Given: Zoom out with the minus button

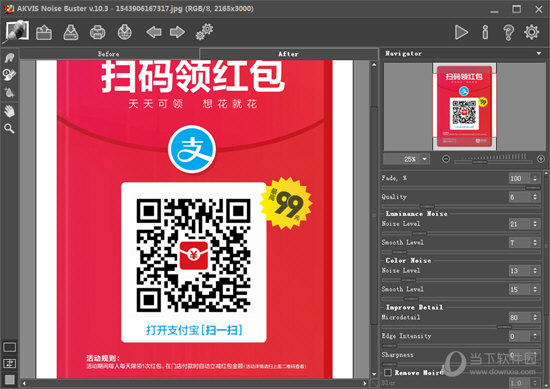Looking at the screenshot, I should coord(446,159).
